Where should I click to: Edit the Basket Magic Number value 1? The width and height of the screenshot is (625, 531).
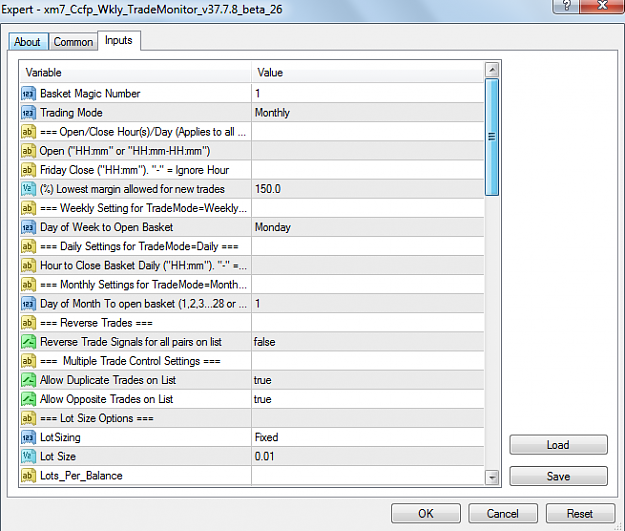(x=368, y=94)
